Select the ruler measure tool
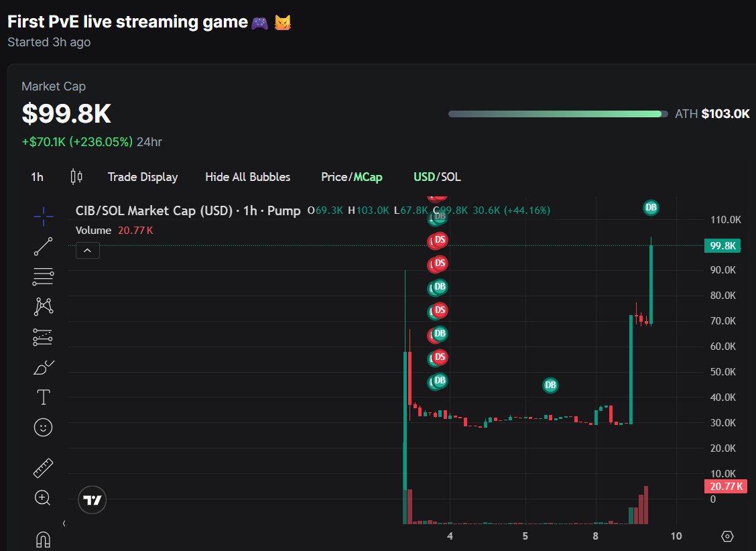The width and height of the screenshot is (756, 551). pos(43,468)
